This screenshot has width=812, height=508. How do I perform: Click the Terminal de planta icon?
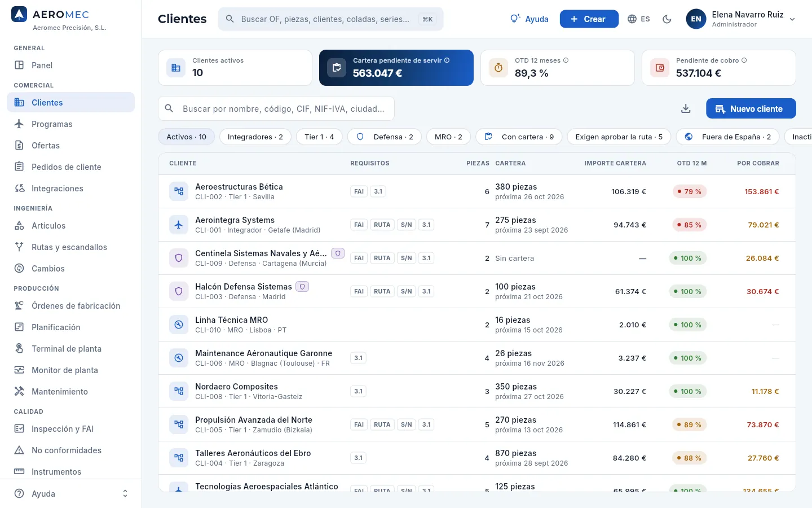pyautogui.click(x=19, y=349)
